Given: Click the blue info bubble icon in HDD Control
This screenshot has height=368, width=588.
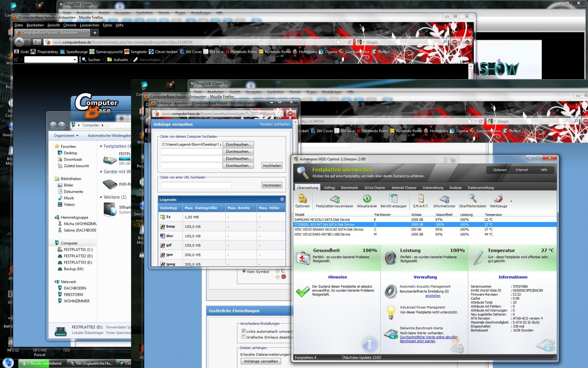Looking at the screenshot, I should pos(369,344).
